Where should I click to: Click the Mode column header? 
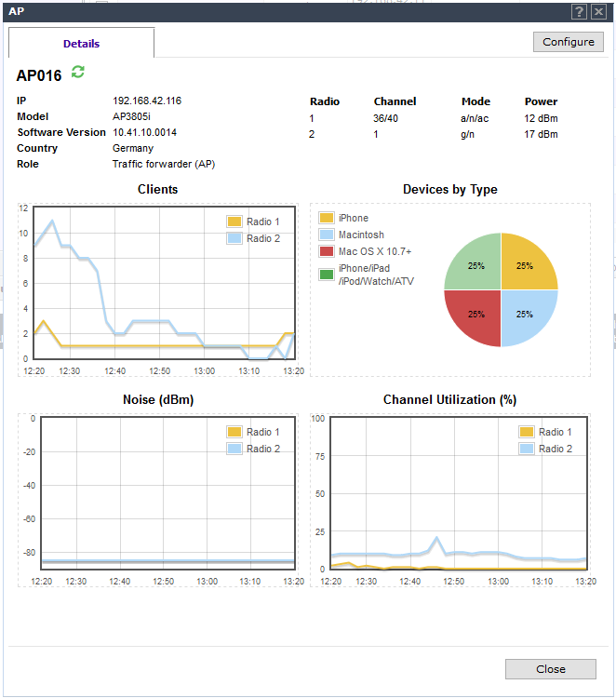coord(475,101)
